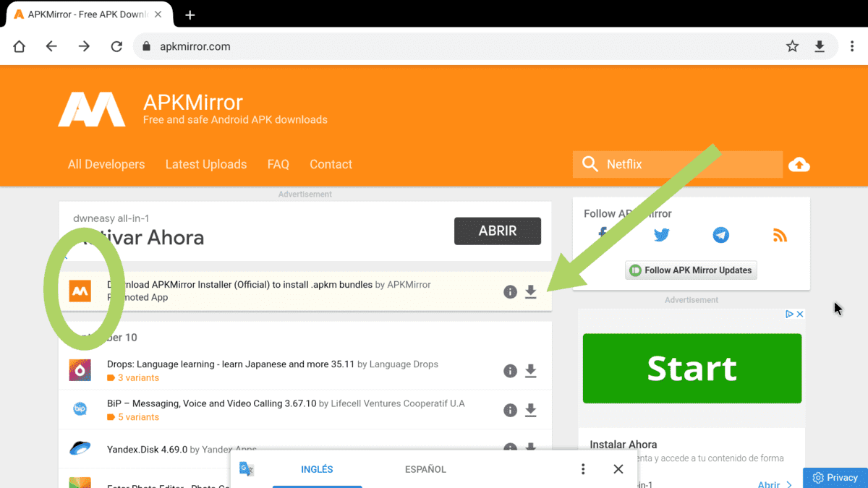Screen dimensions: 868x488
Task: Close the translate bar
Action: click(x=618, y=469)
